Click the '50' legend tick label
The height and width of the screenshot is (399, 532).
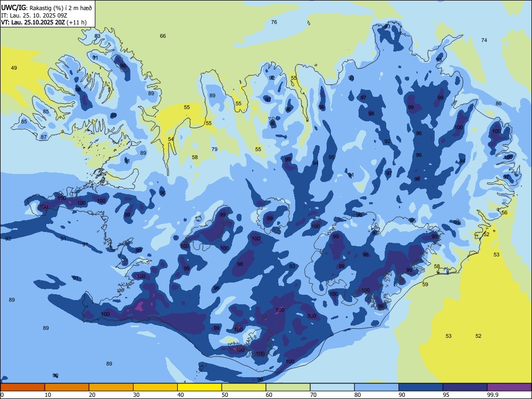(x=225, y=395)
